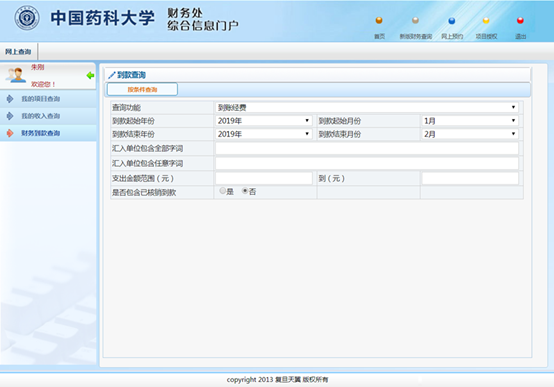Open the 到款结束月份 dropdown showing 2月
The image size is (554, 387).
tap(470, 134)
